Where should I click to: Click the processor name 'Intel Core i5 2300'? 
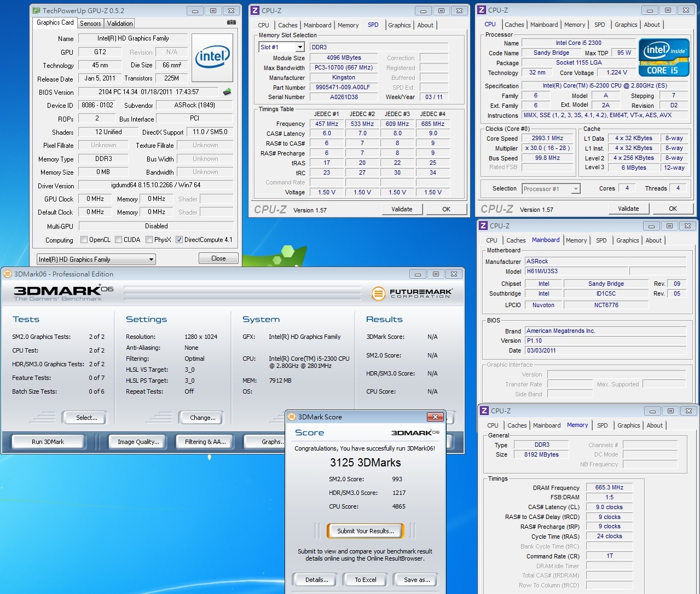[x=578, y=43]
